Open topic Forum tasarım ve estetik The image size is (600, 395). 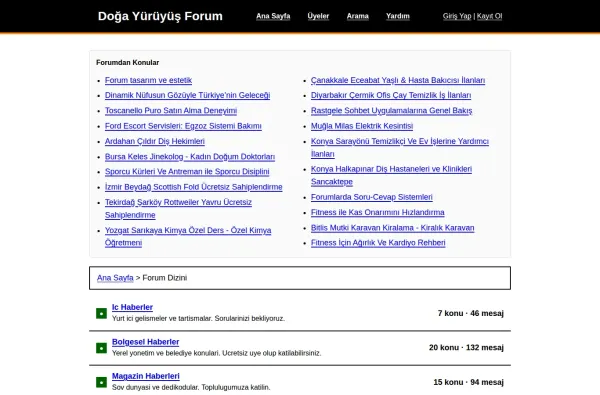tap(148, 80)
